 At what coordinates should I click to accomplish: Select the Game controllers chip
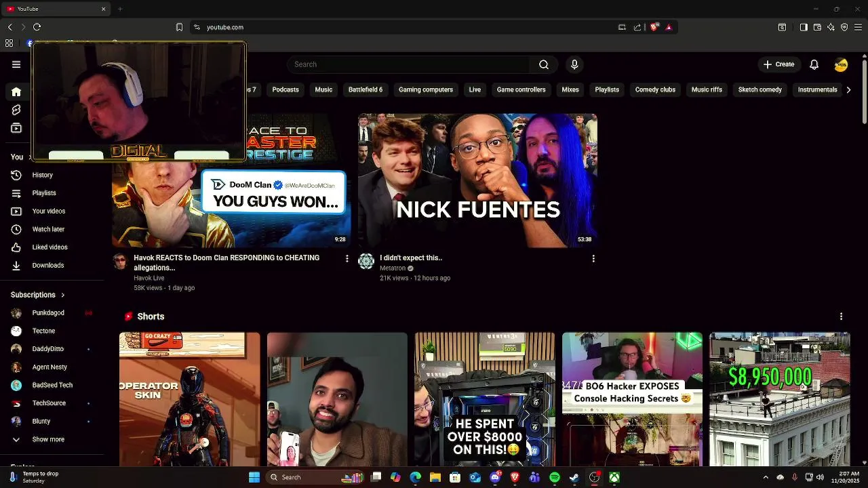pyautogui.click(x=521, y=89)
